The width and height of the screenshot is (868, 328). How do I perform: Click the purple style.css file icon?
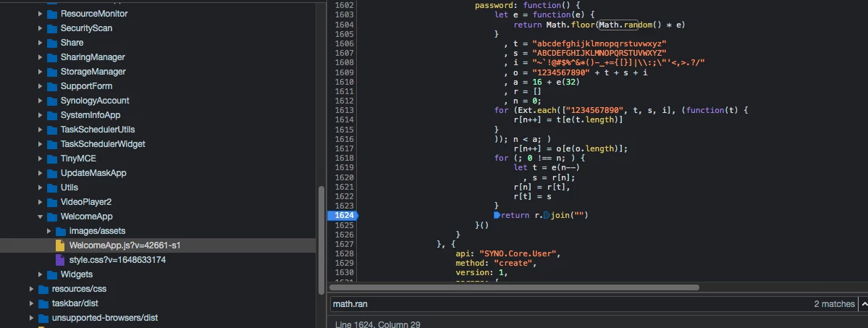(61, 260)
